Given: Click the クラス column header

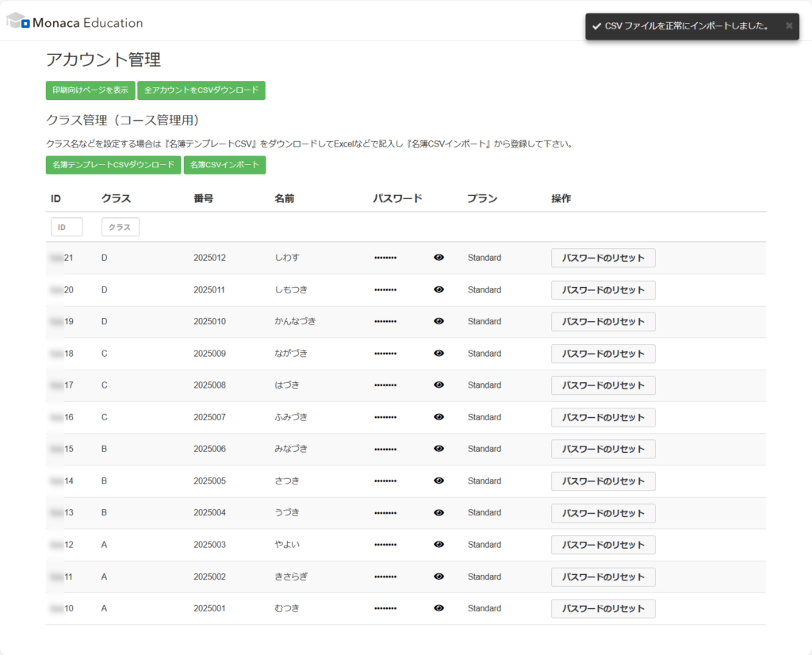Looking at the screenshot, I should coord(116,198).
